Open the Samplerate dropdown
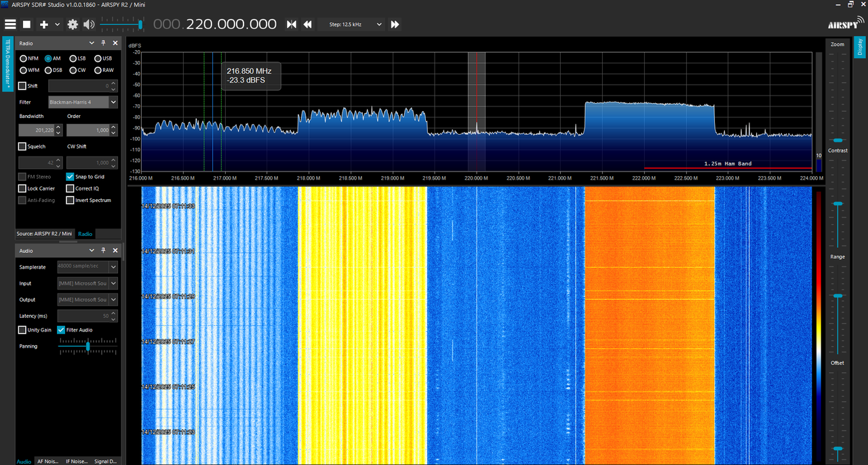The image size is (868, 465). 87,266
